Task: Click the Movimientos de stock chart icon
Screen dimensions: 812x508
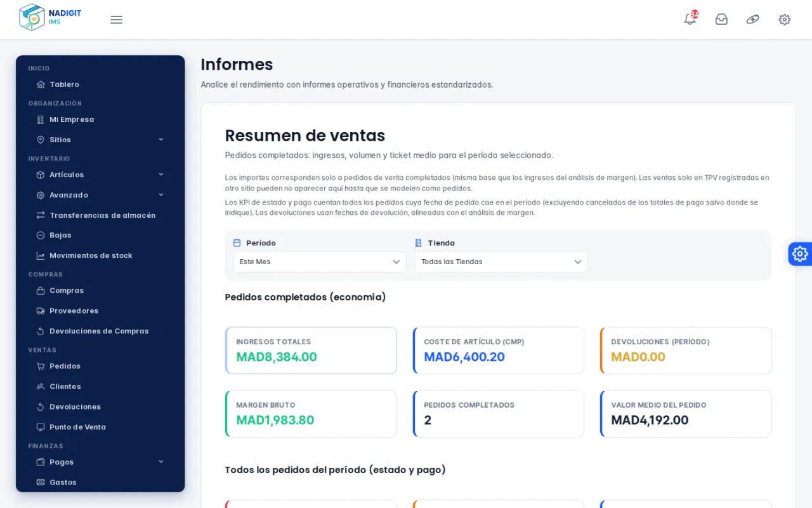Action: (x=41, y=255)
